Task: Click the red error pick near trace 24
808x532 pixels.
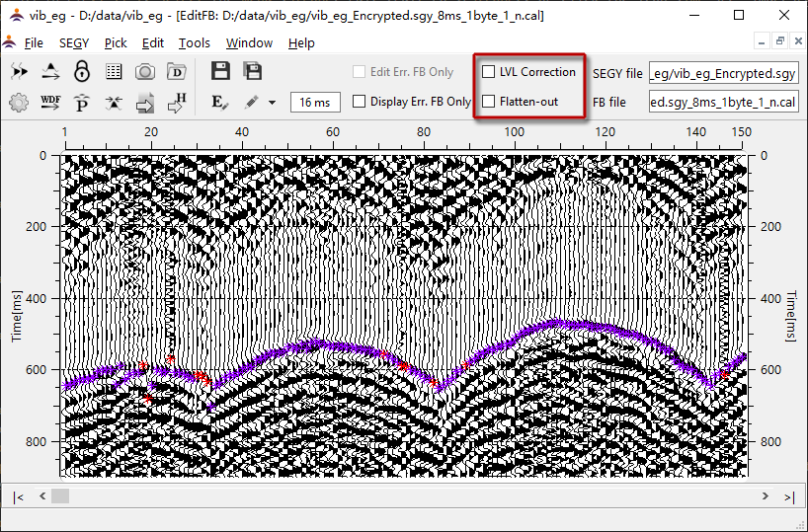Action: coord(171,359)
